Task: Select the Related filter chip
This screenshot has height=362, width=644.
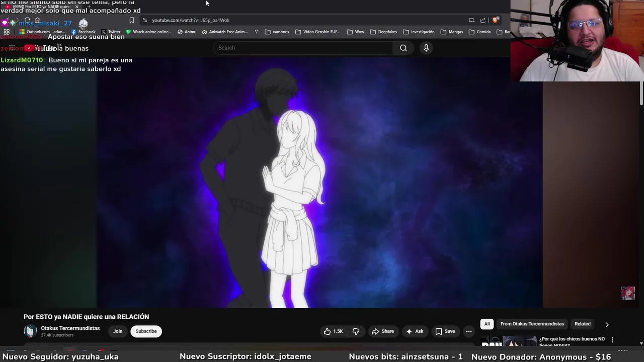Action: [x=582, y=324]
